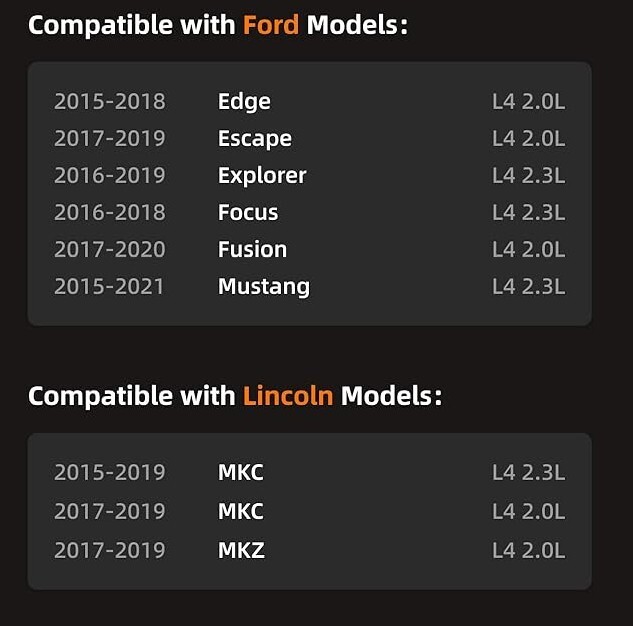The image size is (633, 626).
Task: Click MKC in the 2015-2019 row
Action: 241,472
